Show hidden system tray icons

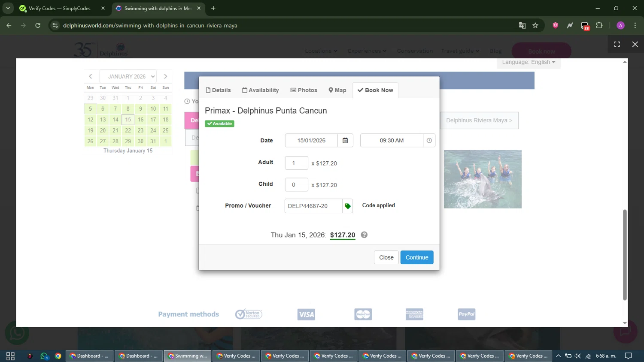(558, 356)
